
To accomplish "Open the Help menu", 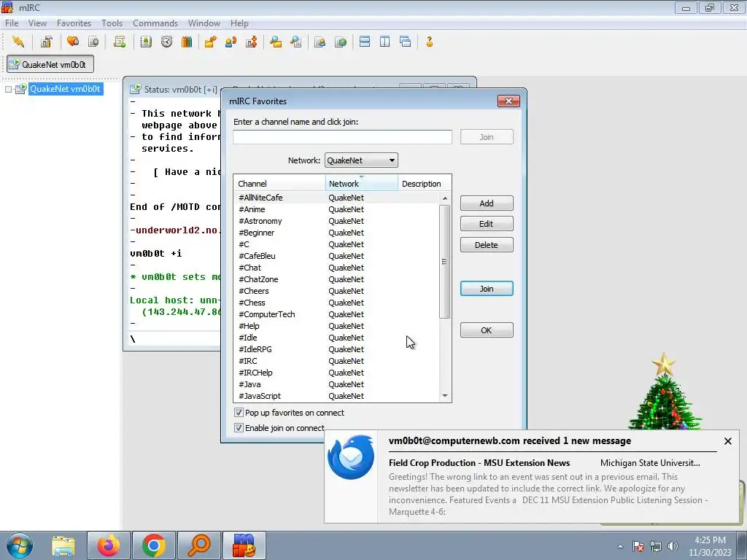I will coord(239,23).
